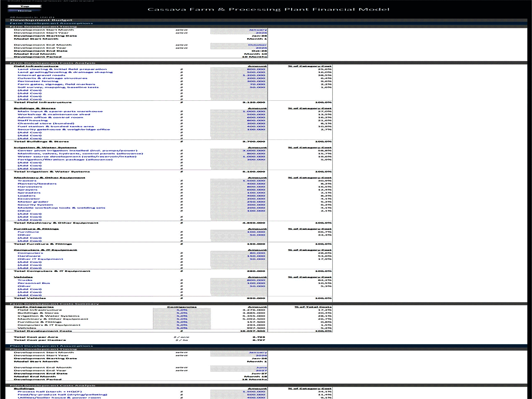Image resolution: width=532 pixels, height=399 pixels.
Task: Select the Soil survey, mapping, baseline tests amount
Action: pyautogui.click(x=239, y=87)
